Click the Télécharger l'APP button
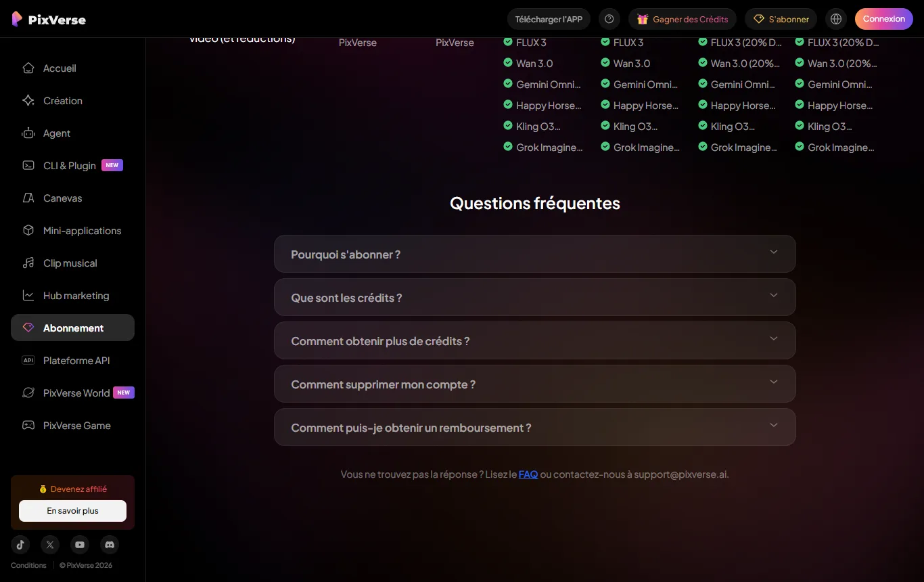This screenshot has height=582, width=924. coord(549,19)
